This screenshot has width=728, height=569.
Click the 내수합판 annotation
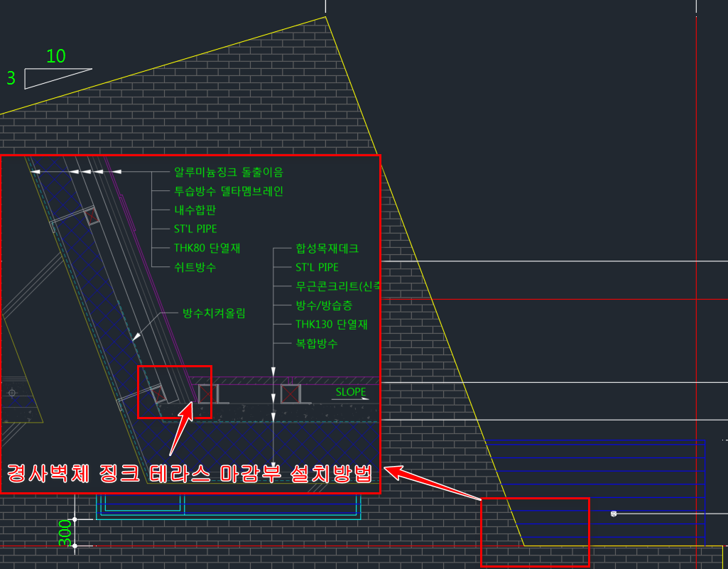(193, 210)
